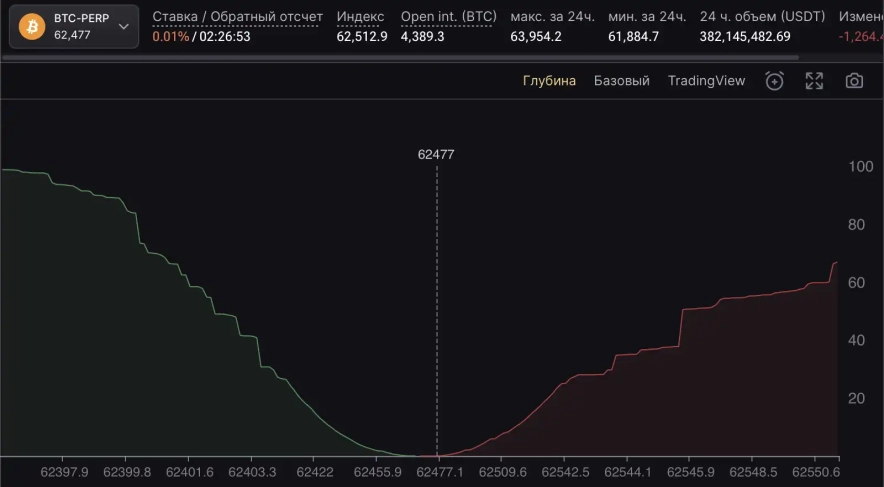884x487 pixels.
Task: Open the BTC-PERP market name
Action: tap(81, 18)
